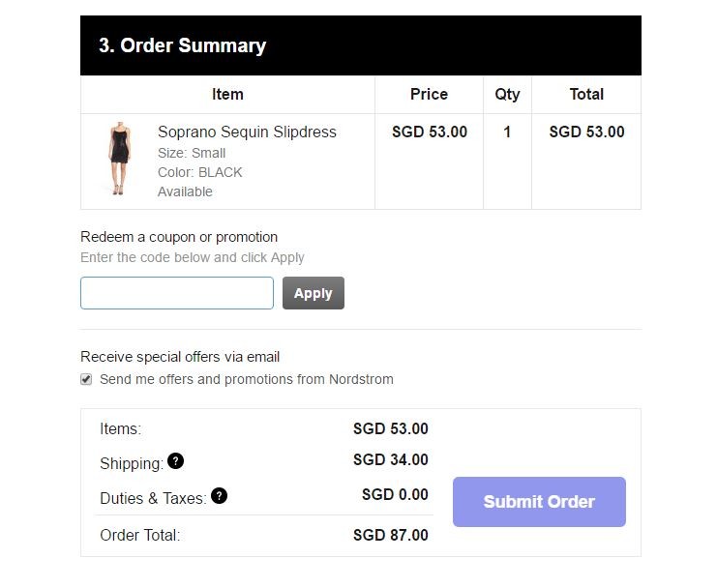Select the Item column header

227,95
